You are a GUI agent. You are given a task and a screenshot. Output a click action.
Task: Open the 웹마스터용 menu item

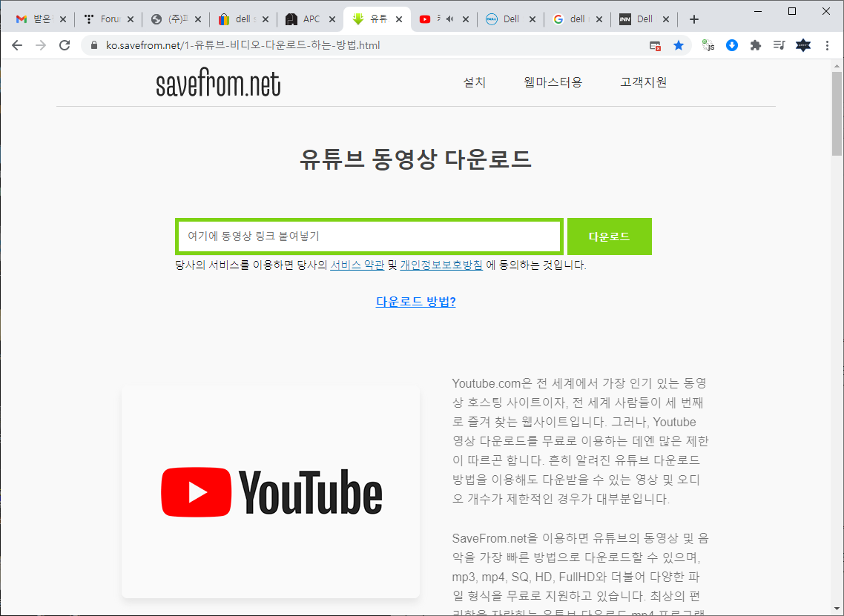coord(553,82)
